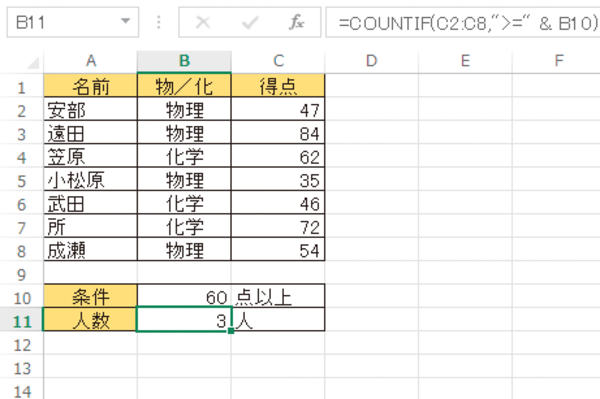This screenshot has width=600, height=399.
Task: Select result cell showing 3
Action: pyautogui.click(x=184, y=319)
